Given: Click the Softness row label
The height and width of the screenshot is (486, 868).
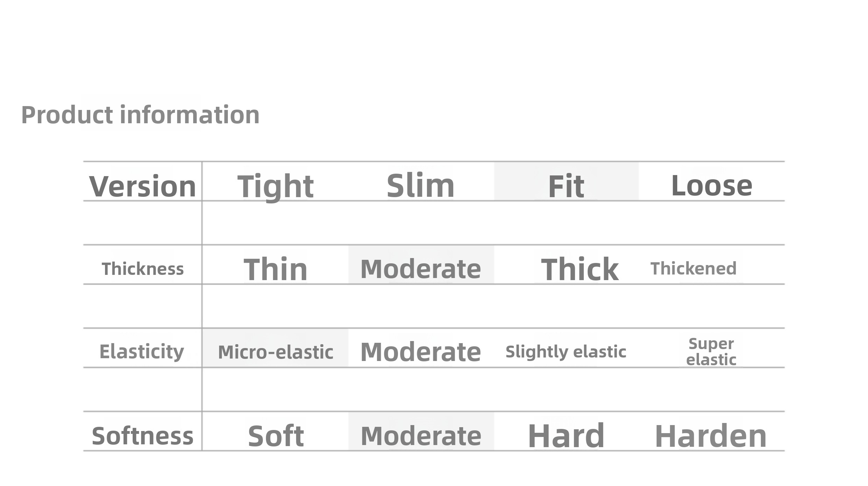Looking at the screenshot, I should point(142,436).
